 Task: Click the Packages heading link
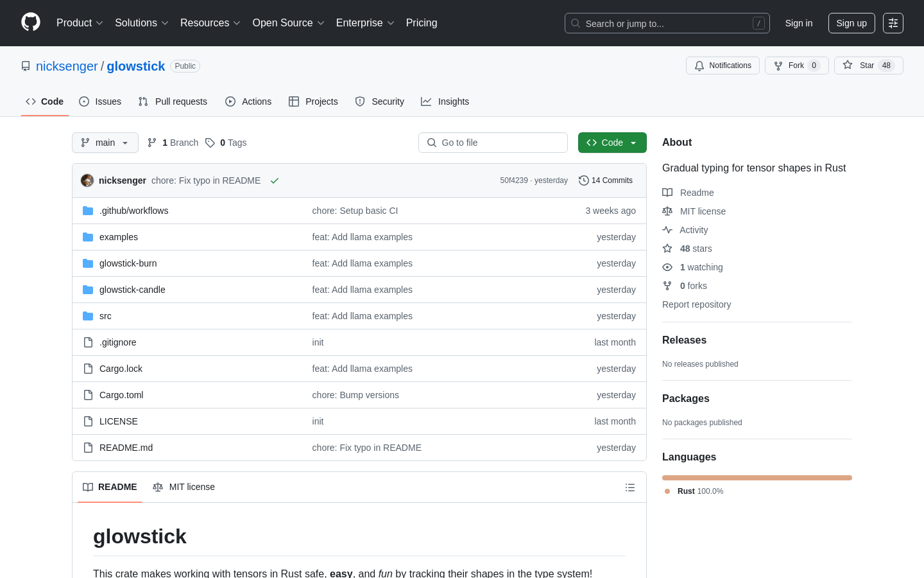tap(686, 399)
